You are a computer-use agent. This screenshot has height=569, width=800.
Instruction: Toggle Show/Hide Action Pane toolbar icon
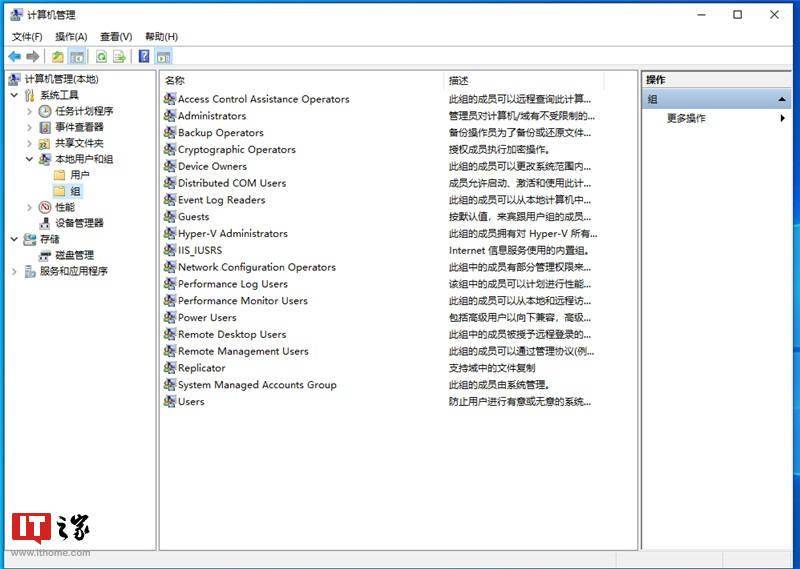[163, 57]
